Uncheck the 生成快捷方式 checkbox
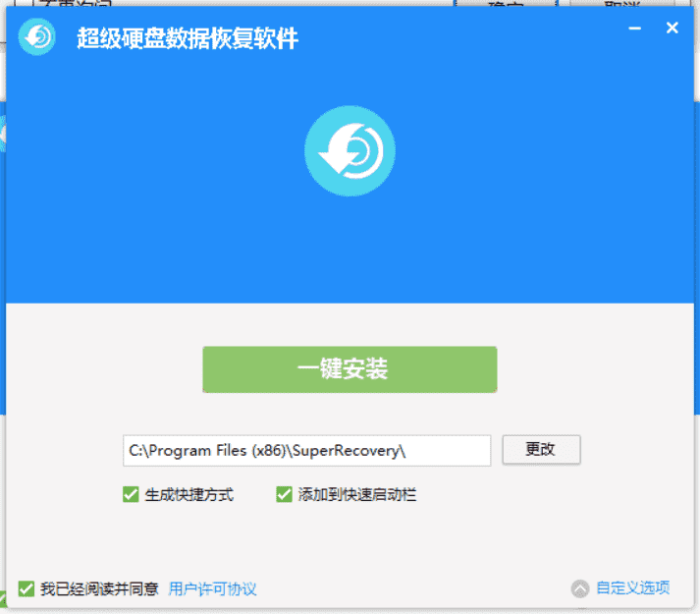The image size is (700, 614). 131,495
